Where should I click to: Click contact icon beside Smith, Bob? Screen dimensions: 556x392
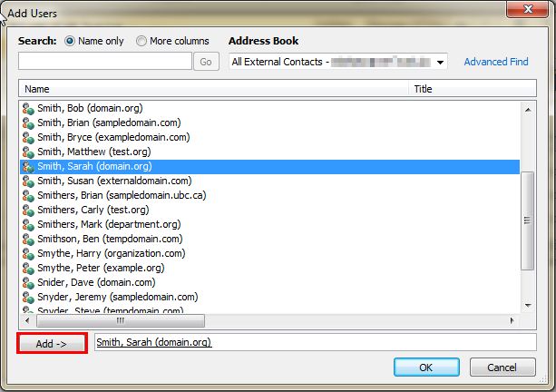[28, 108]
